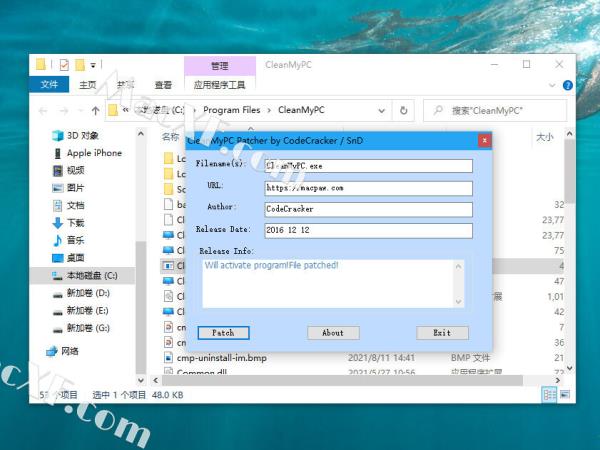
Task: Open the 文件 tab in Explorer ribbon
Action: 49,84
